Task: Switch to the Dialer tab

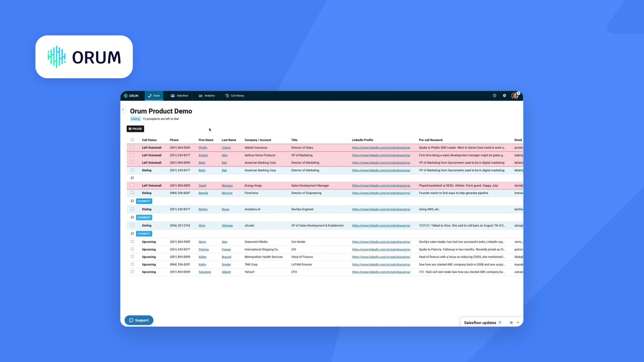Action: 154,96
